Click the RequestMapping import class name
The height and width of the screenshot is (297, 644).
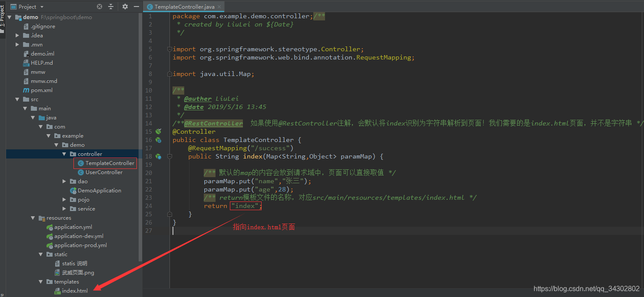coord(384,57)
